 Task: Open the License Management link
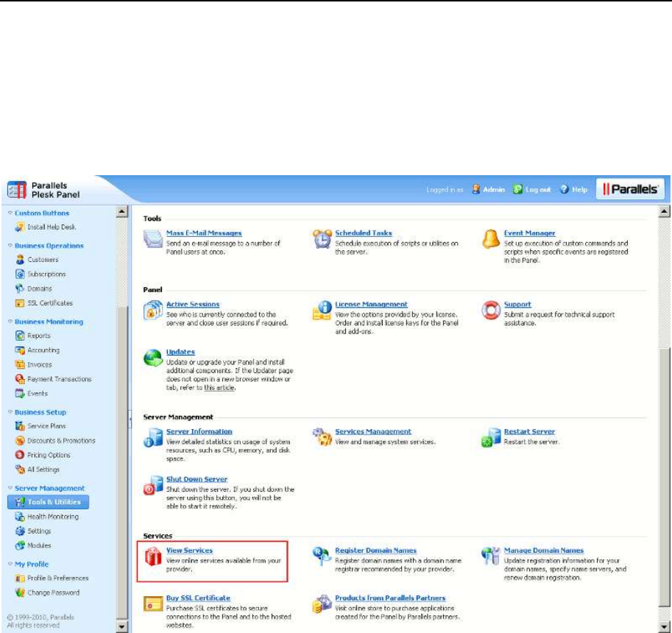pos(371,304)
